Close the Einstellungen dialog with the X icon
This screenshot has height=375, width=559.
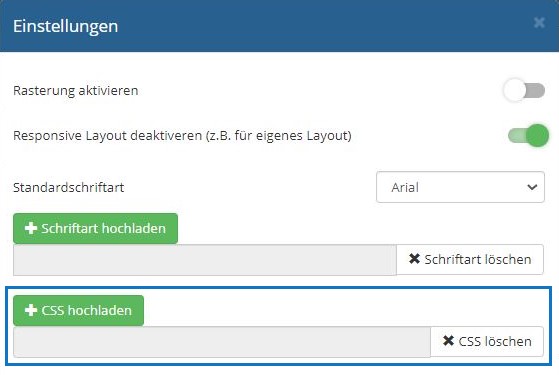pos(539,23)
